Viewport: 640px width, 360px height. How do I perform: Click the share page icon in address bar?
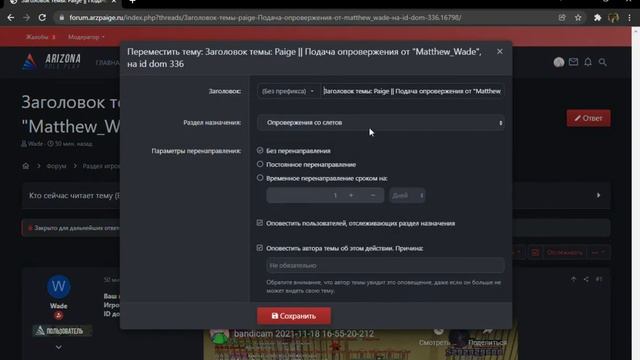562,18
